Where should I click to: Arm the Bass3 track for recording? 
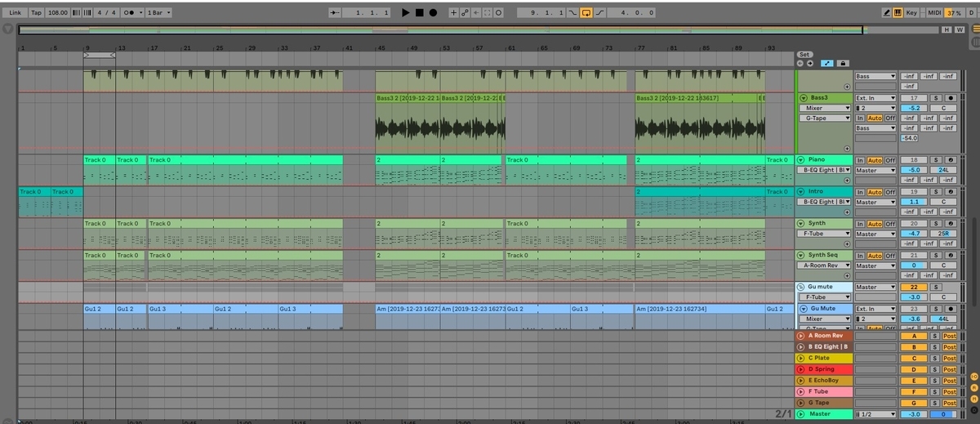coord(949,98)
